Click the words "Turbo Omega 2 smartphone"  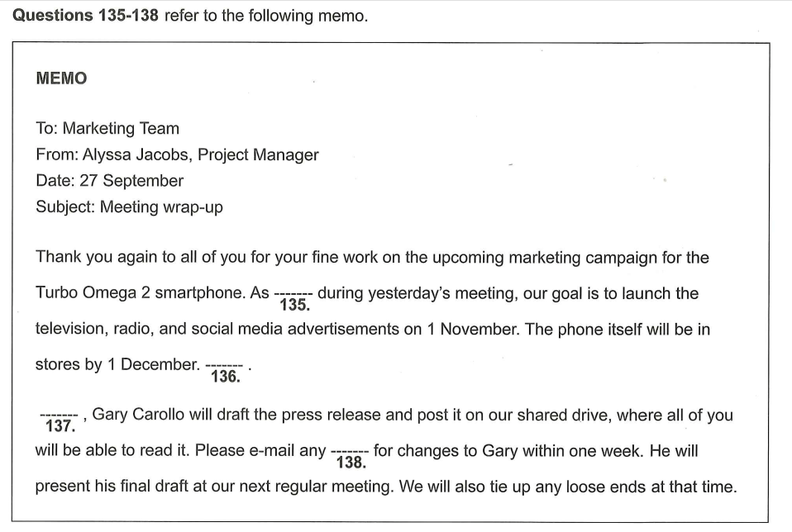[x=137, y=293]
